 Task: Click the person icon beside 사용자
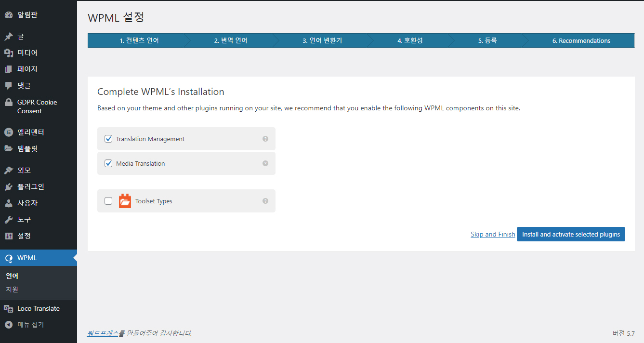[x=8, y=203]
